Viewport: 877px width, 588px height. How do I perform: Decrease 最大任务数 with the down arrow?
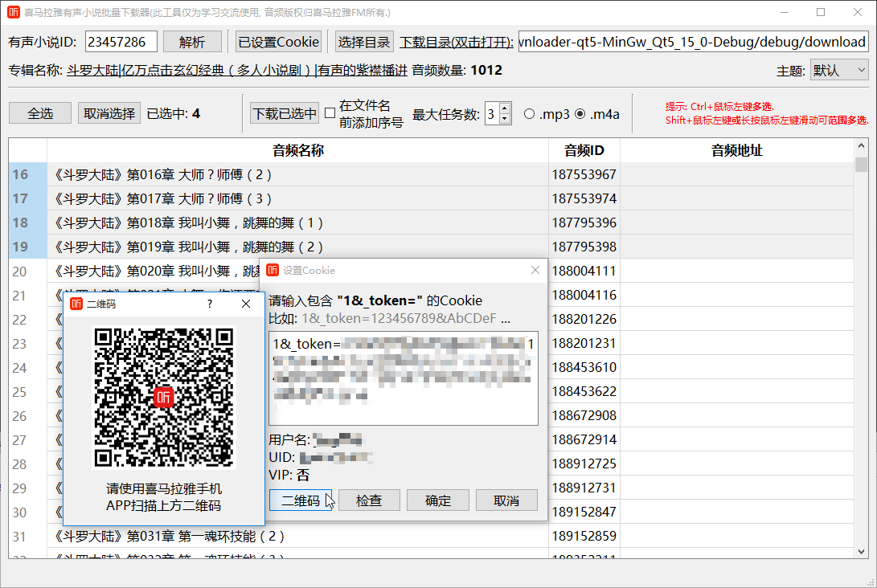click(x=505, y=119)
